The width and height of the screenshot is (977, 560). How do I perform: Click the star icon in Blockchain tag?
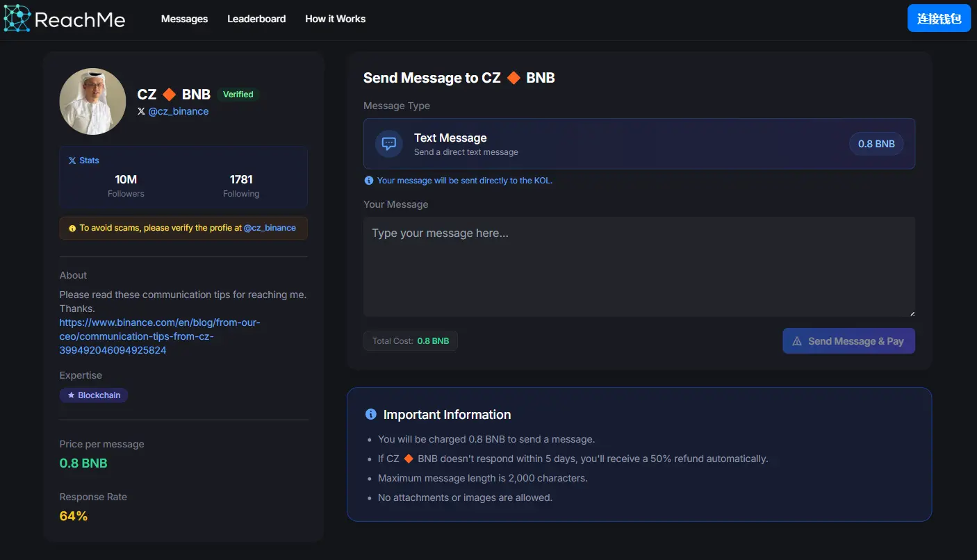tap(71, 395)
